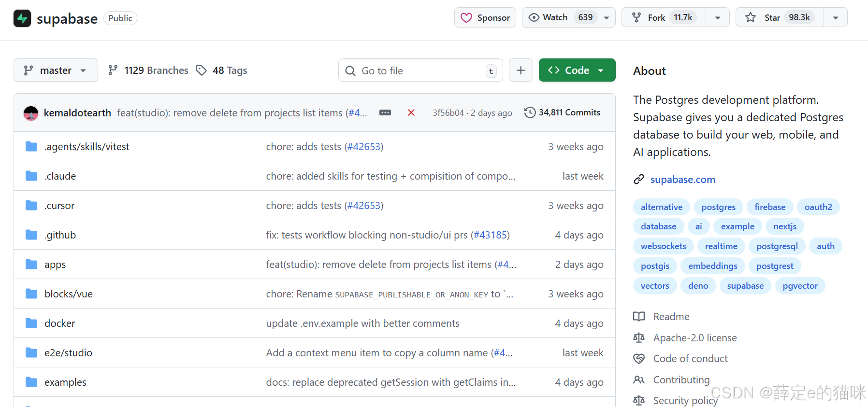
Task: View the 34,811 Commits history
Action: tap(563, 112)
